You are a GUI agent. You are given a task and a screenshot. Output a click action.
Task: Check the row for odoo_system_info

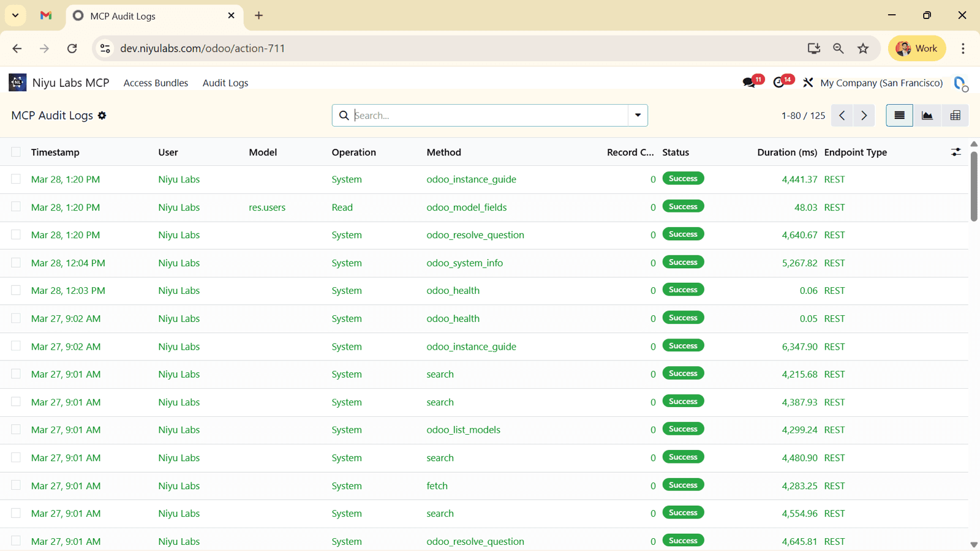click(x=16, y=263)
